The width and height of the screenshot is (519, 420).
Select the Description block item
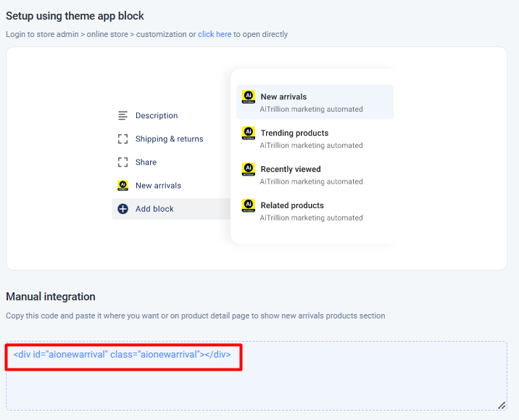(157, 115)
